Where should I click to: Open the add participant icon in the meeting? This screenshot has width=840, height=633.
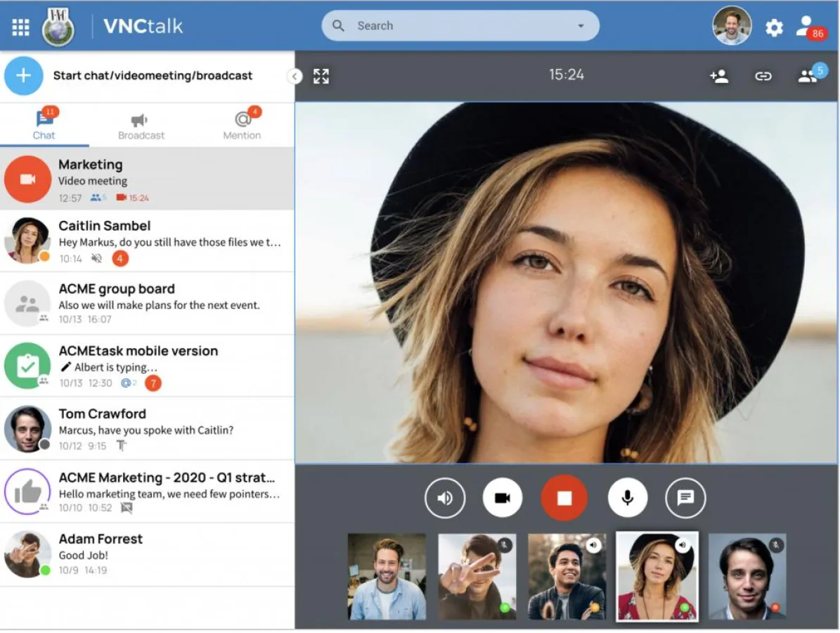tap(719, 76)
